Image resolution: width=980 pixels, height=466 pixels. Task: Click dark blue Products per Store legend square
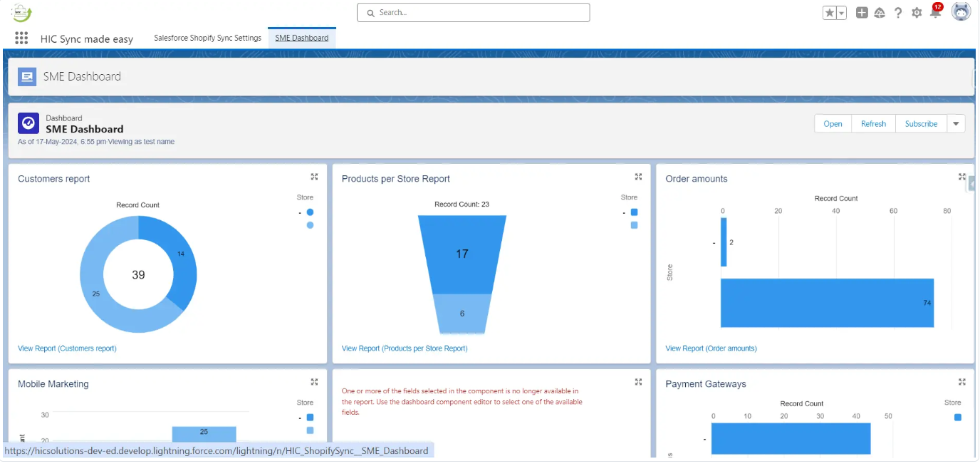pos(634,212)
